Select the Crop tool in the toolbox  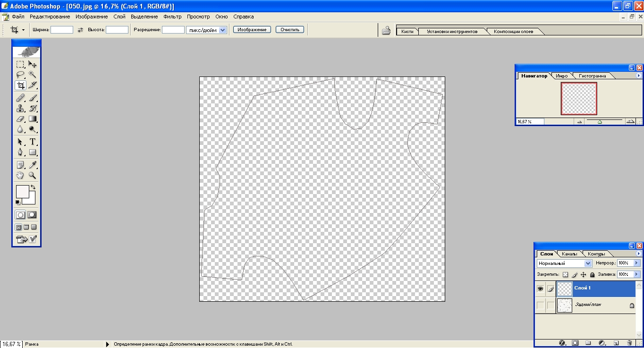tap(20, 85)
